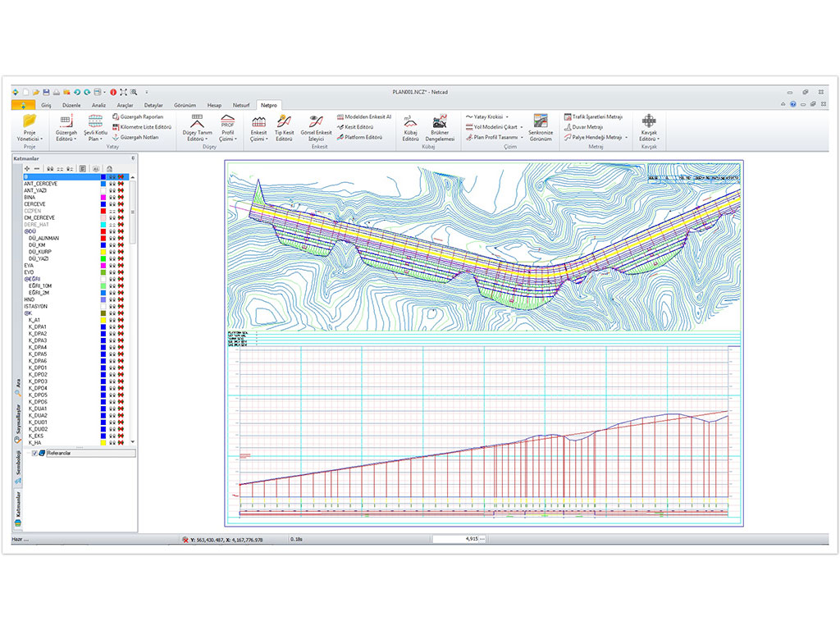The width and height of the screenshot is (840, 630).
Task: Switch to the Netsurf ribbon tab
Action: (241, 106)
